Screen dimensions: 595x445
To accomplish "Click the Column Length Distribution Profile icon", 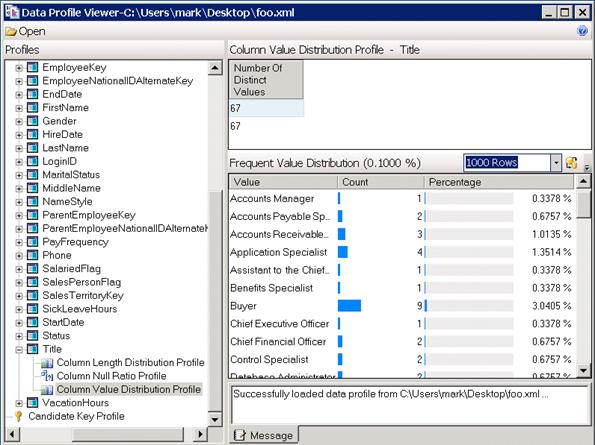I will coord(47,363).
